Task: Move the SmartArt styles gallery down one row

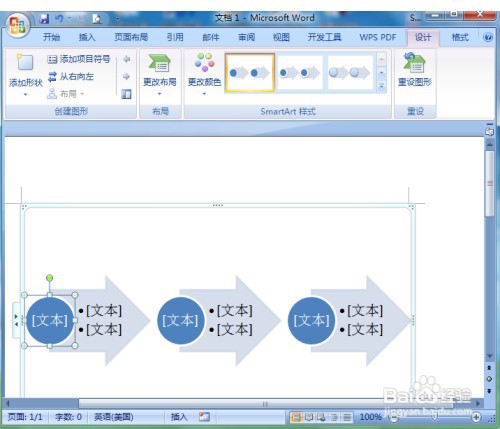Action: tap(381, 73)
